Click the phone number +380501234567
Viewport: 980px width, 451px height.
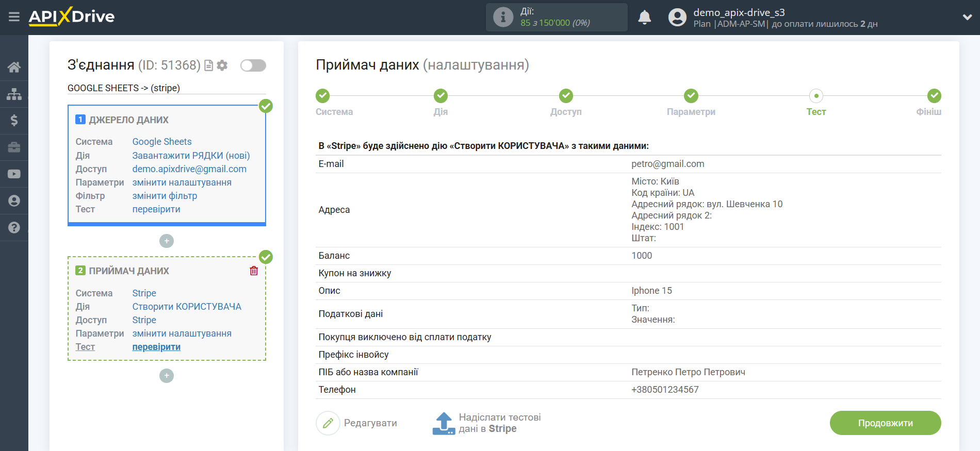665,390
